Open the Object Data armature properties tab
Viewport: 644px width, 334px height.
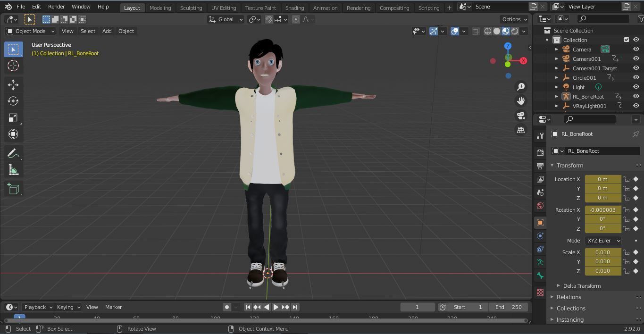[x=540, y=262]
